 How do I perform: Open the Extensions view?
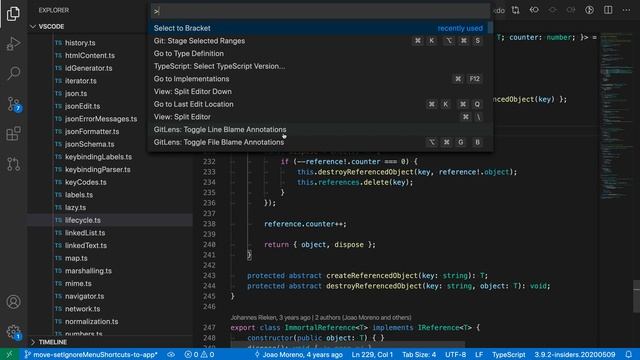tap(13, 133)
